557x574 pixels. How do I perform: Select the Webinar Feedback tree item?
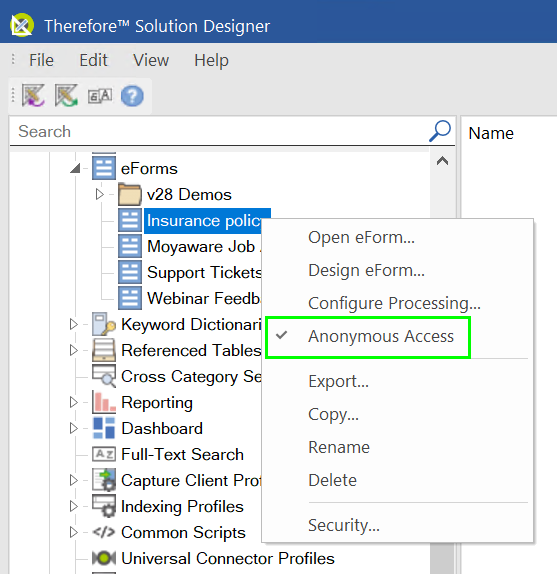click(x=203, y=299)
